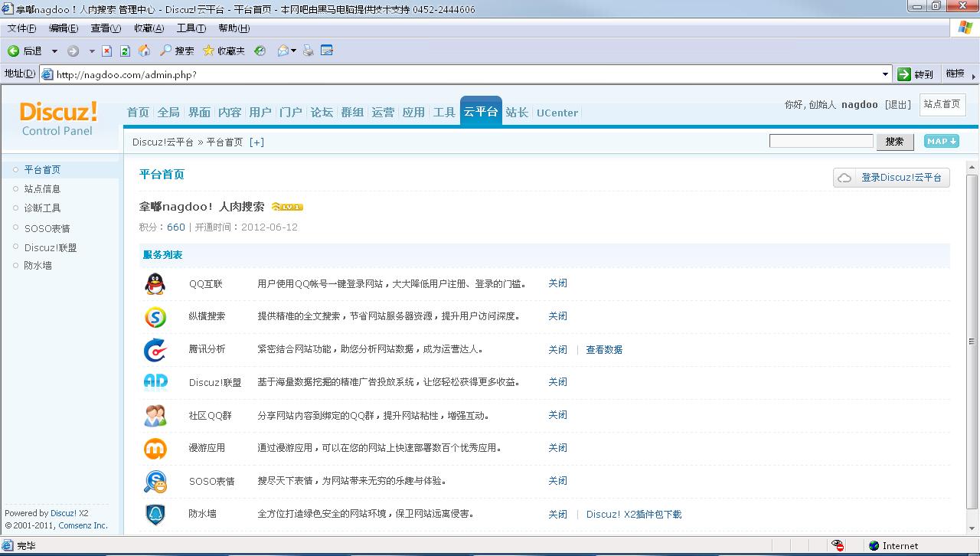Open the Back history dropdown arrow
The width and height of the screenshot is (980, 556).
coord(54,51)
